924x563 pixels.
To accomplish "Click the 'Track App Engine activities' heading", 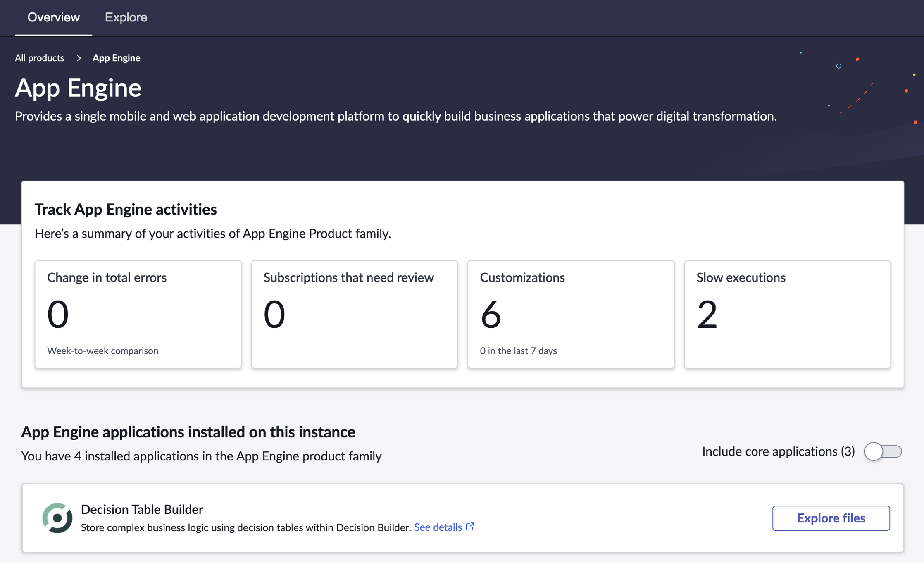I will (126, 209).
